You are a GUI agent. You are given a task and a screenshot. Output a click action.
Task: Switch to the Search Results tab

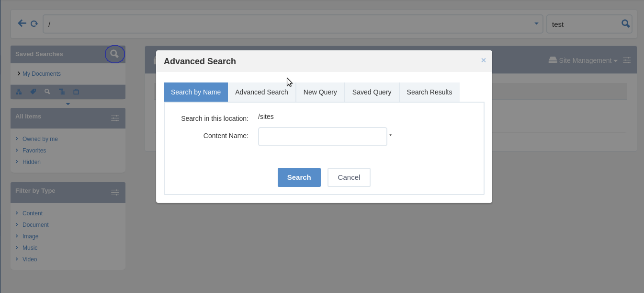tap(429, 92)
